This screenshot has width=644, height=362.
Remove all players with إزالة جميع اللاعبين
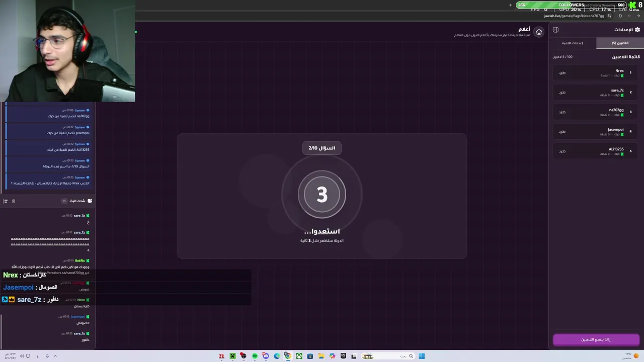click(x=596, y=340)
